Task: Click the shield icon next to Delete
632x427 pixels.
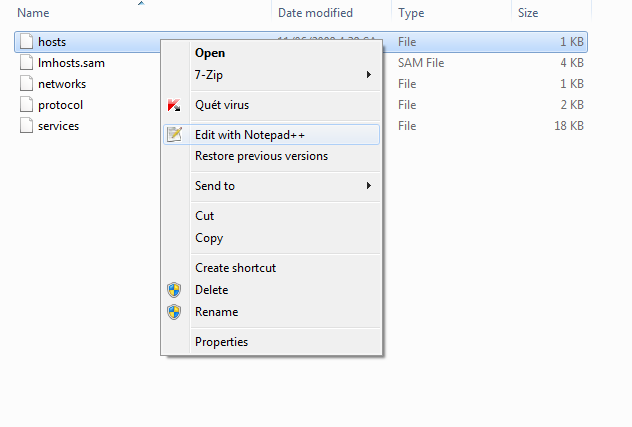Action: pyautogui.click(x=175, y=290)
